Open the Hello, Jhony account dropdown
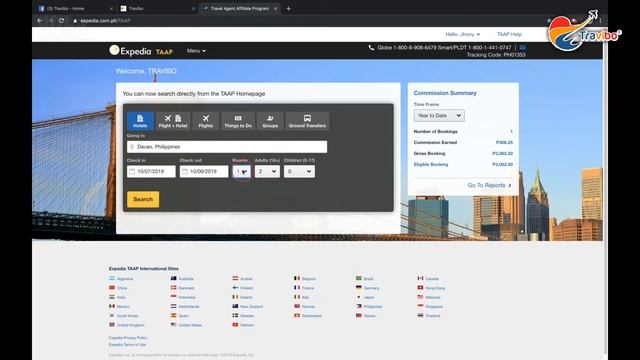 462,34
